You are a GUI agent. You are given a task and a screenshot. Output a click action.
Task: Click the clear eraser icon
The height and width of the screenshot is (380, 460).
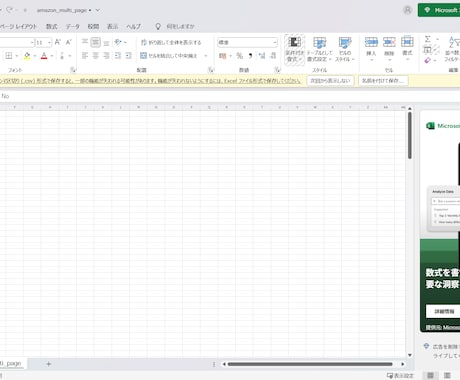428,60
